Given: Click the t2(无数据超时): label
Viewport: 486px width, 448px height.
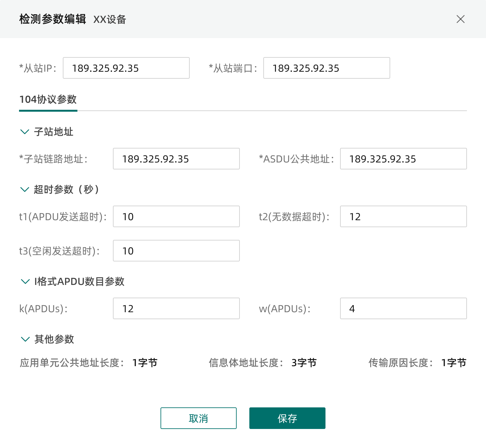Looking at the screenshot, I should coord(294,217).
